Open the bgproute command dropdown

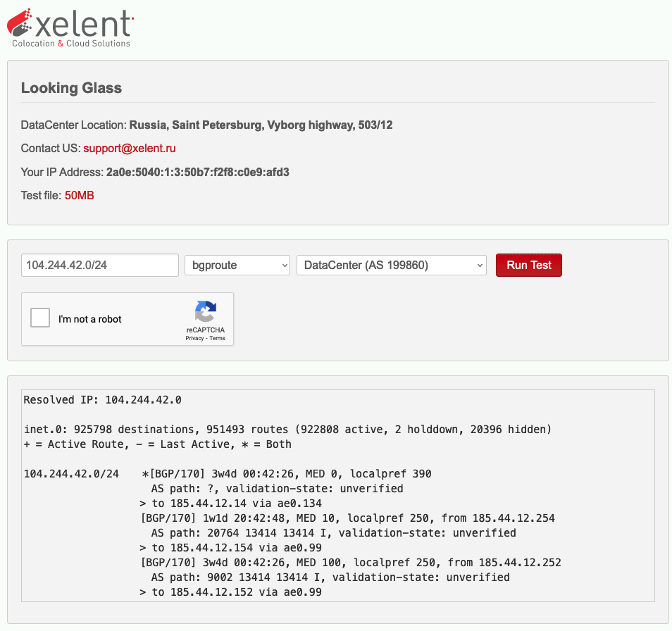click(237, 265)
